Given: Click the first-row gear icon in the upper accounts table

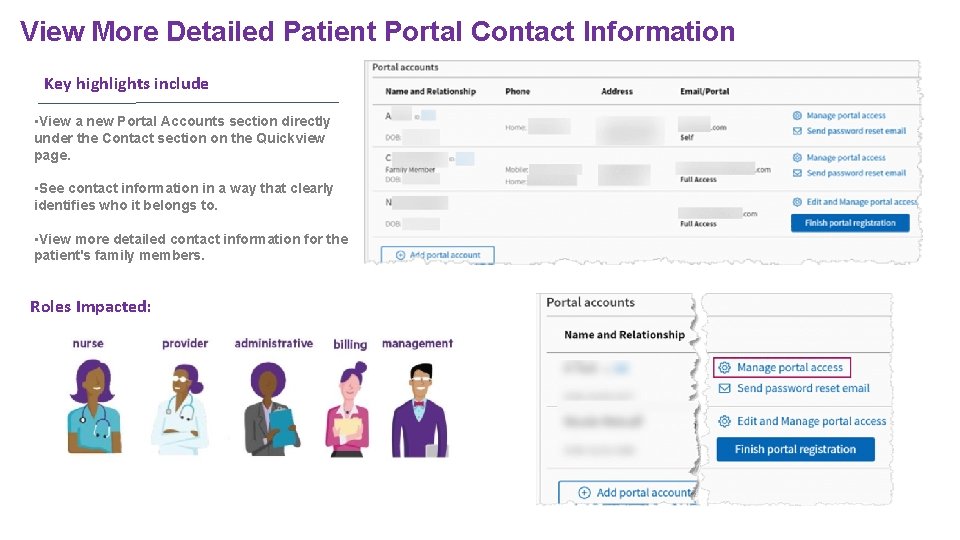Looking at the screenshot, I should click(797, 116).
